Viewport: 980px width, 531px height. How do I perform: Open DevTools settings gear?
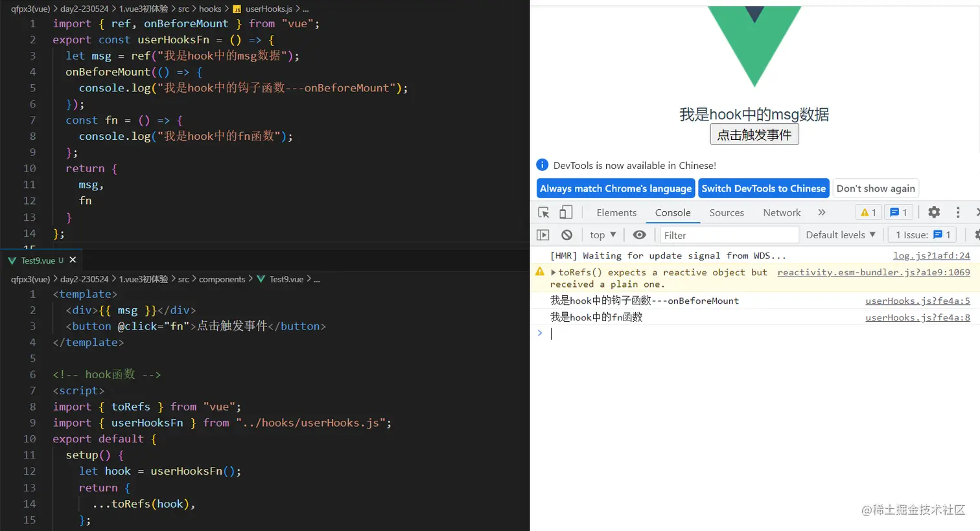pos(933,212)
